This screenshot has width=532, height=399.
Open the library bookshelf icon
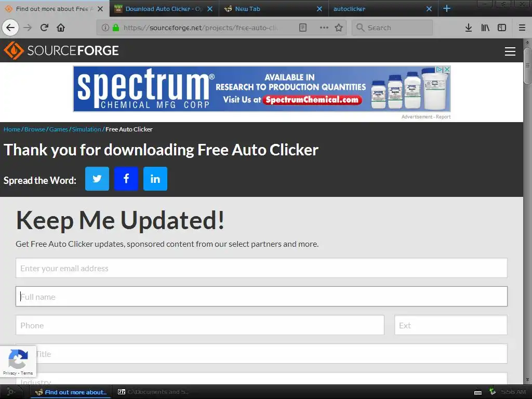pyautogui.click(x=485, y=28)
